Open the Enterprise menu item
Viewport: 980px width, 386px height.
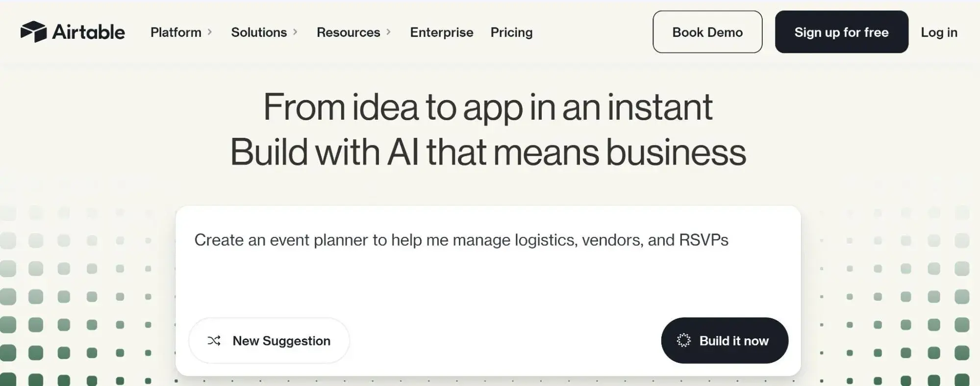(441, 32)
